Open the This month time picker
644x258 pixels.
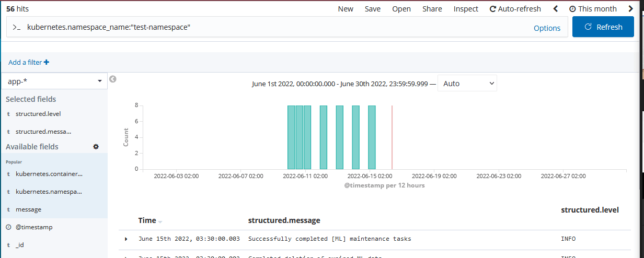593,9
